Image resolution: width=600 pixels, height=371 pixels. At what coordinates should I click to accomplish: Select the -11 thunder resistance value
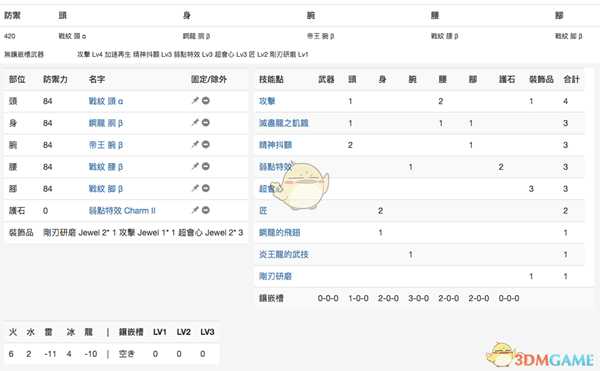click(50, 354)
